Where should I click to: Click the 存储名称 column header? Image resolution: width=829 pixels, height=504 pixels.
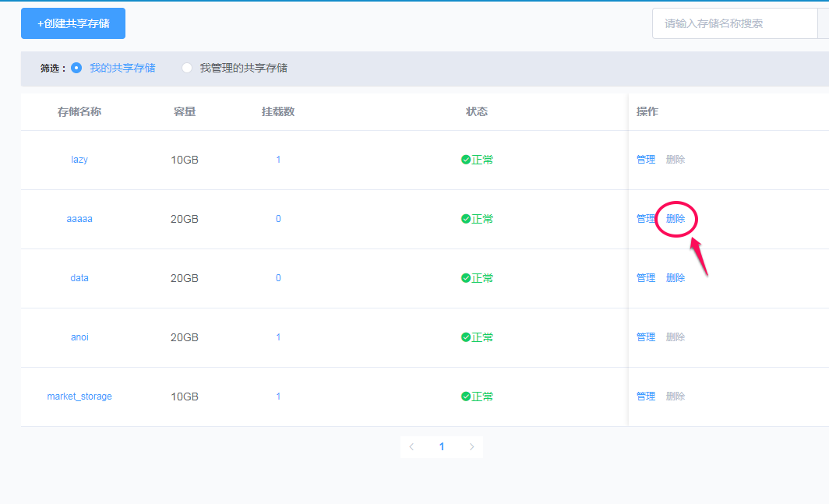tap(79, 111)
